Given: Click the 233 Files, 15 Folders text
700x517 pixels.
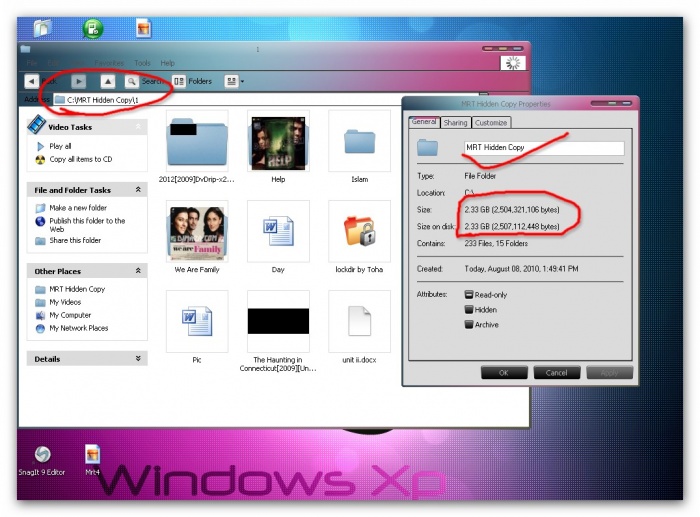Looking at the screenshot, I should pyautogui.click(x=496, y=243).
